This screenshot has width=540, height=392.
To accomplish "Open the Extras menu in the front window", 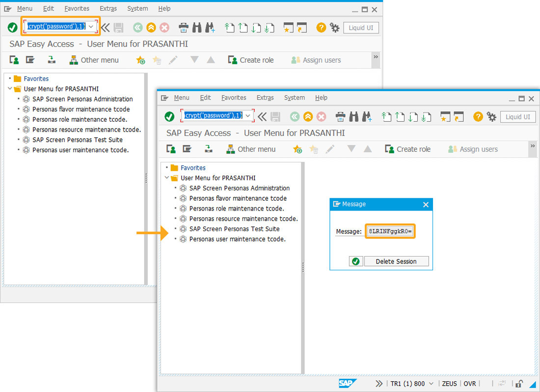I will (x=265, y=98).
